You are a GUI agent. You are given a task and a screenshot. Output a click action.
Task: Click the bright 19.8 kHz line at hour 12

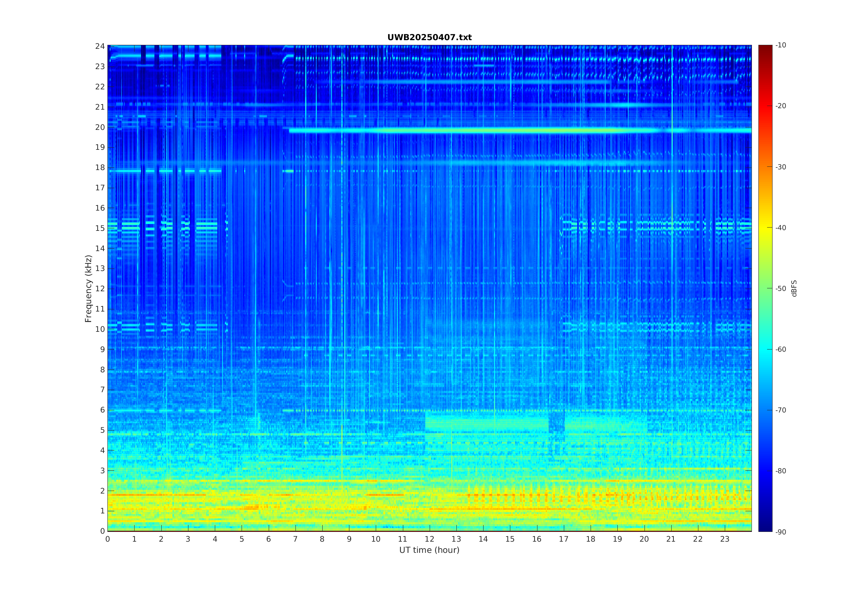[x=430, y=130]
